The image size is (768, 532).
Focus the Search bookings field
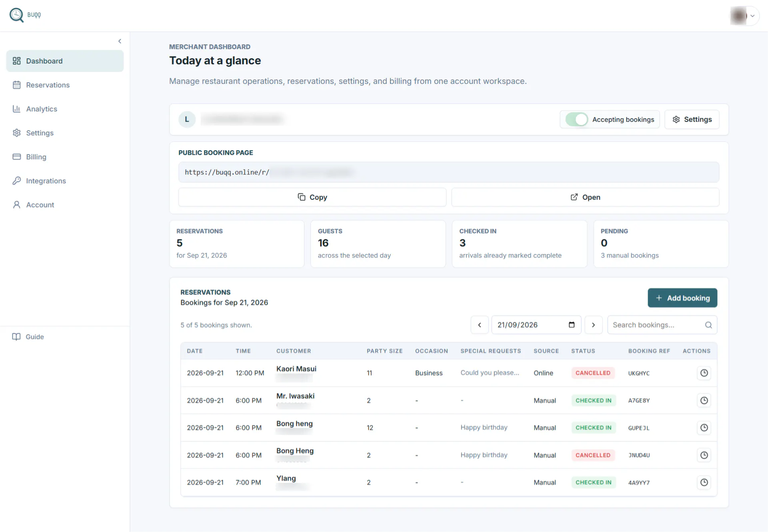[x=662, y=325]
